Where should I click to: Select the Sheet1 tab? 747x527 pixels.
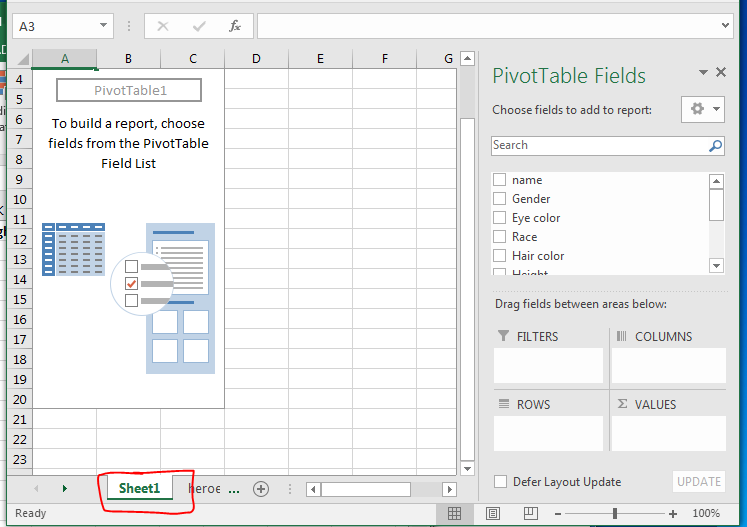[x=139, y=489]
